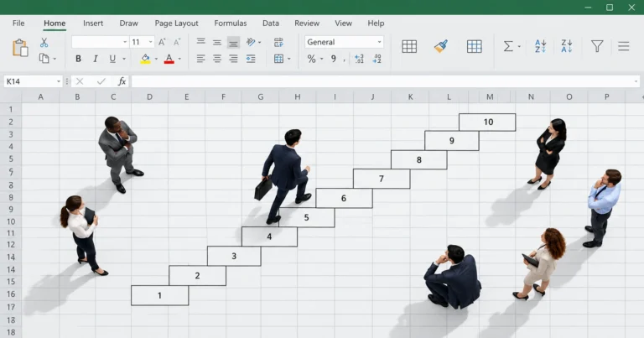Expand fill color options arrow
Image resolution: width=644 pixels, height=338 pixels.
(156, 60)
